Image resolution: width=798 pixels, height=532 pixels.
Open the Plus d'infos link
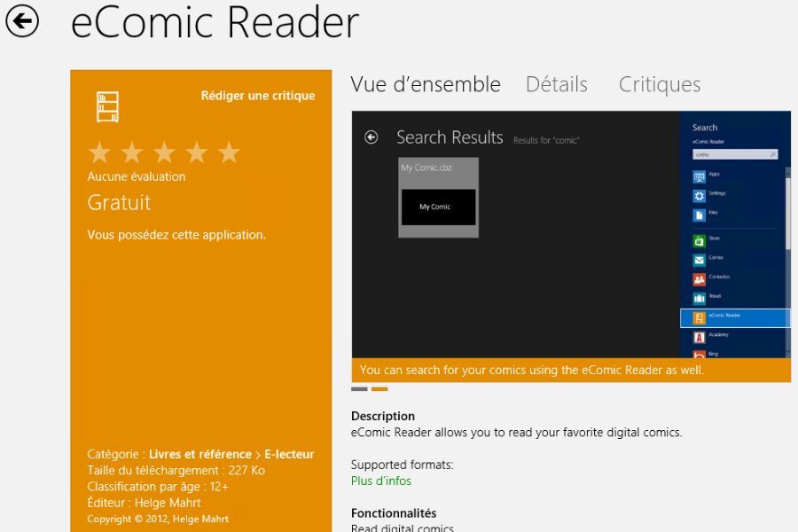pyautogui.click(x=381, y=481)
